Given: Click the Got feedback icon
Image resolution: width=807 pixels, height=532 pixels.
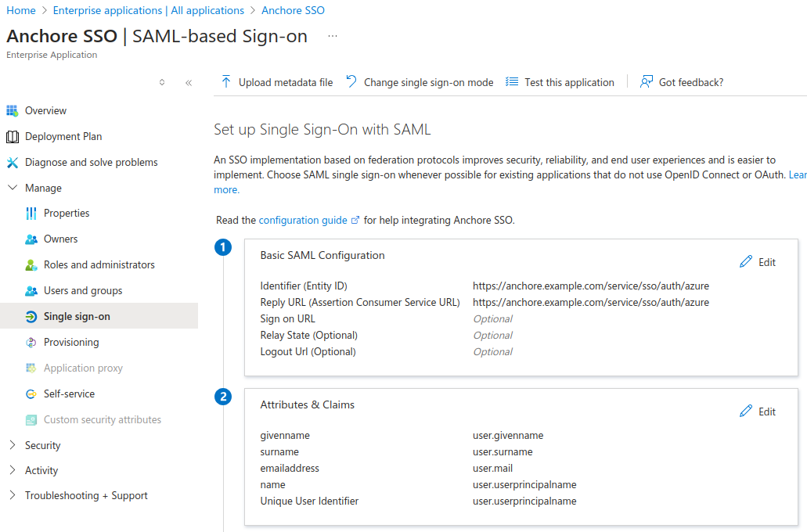Looking at the screenshot, I should (x=647, y=82).
